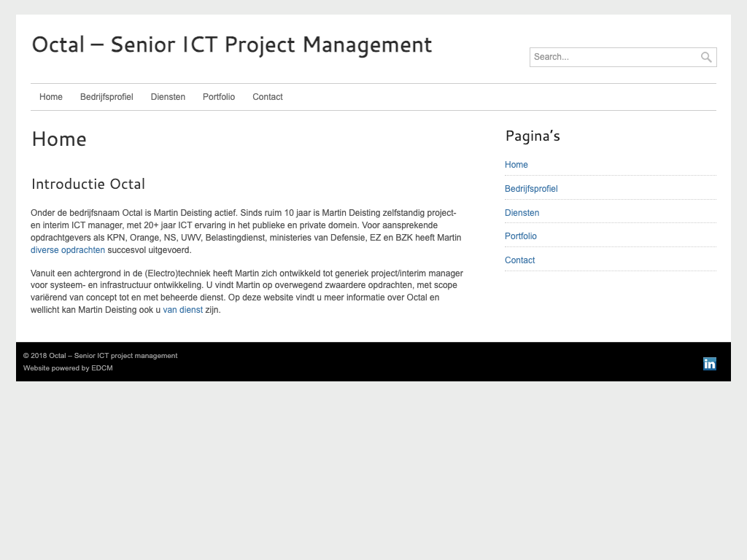Click the large 'Home' page heading
The height and width of the screenshot is (560, 747).
[59, 139]
